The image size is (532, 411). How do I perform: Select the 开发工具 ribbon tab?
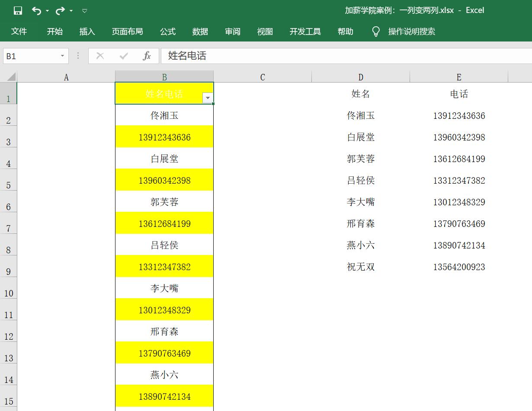(x=304, y=31)
